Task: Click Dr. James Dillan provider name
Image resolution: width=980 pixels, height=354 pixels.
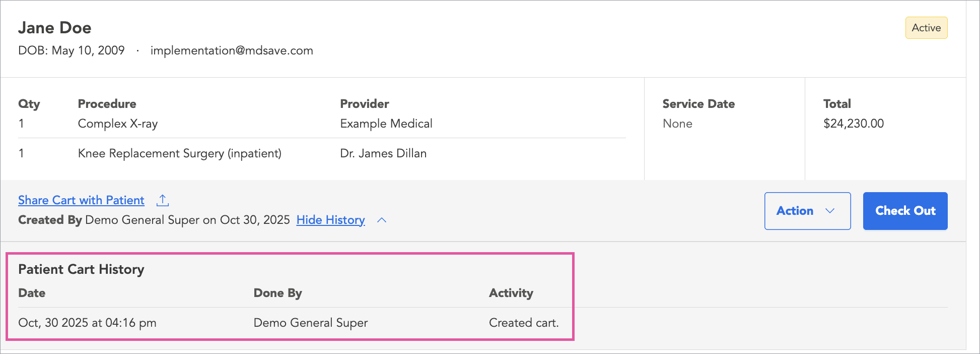Action: pos(383,153)
